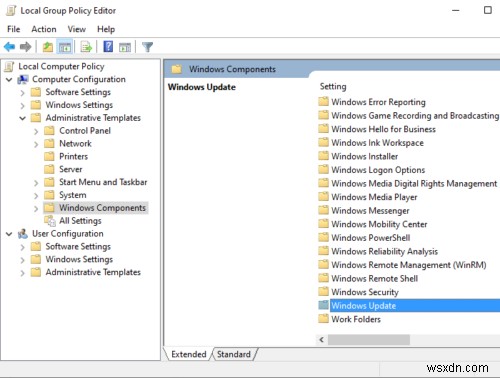This screenshot has width=500, height=378.
Task: Expand Administrative Templates under User Configuration
Action: coord(22,273)
